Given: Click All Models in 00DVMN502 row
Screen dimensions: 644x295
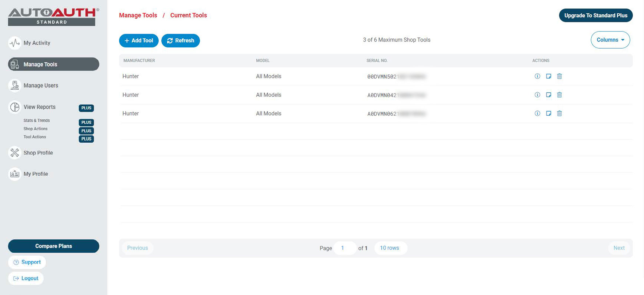Looking at the screenshot, I should 269,76.
